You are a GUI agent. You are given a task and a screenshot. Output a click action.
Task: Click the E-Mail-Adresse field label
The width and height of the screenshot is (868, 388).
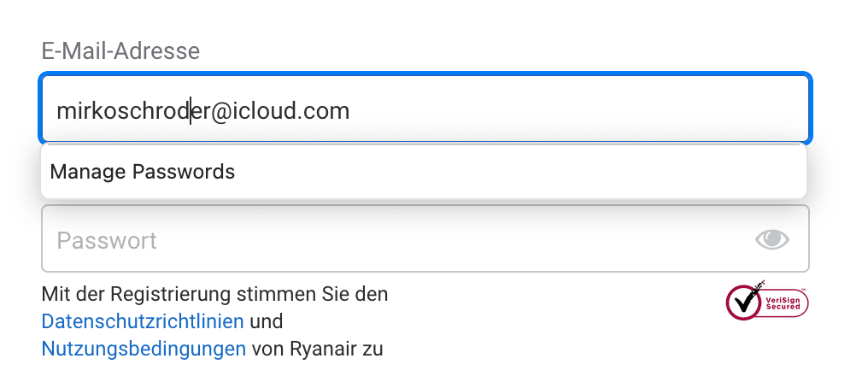coord(120,51)
